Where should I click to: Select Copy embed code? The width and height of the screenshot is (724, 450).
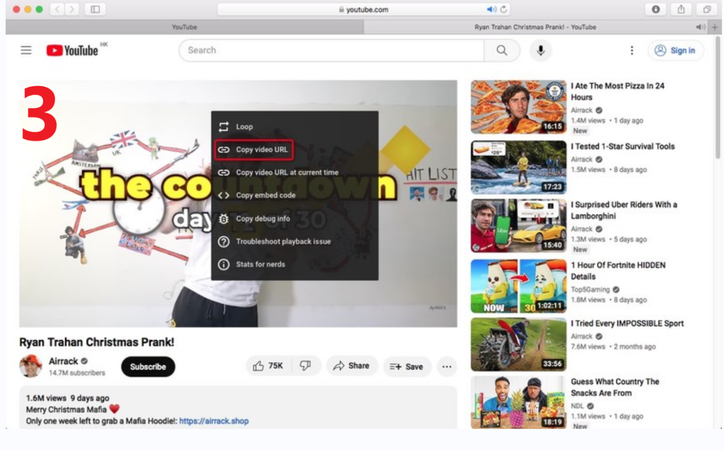tap(295, 195)
